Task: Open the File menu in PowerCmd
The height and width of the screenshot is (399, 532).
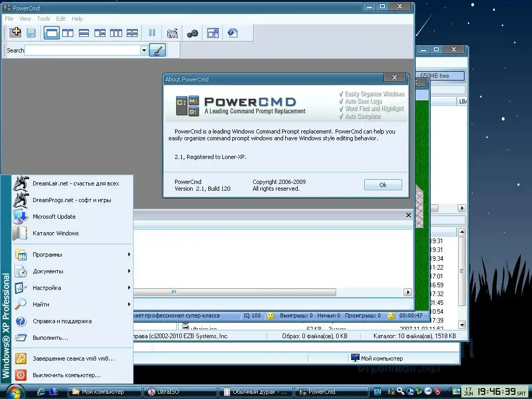Action: pos(9,19)
